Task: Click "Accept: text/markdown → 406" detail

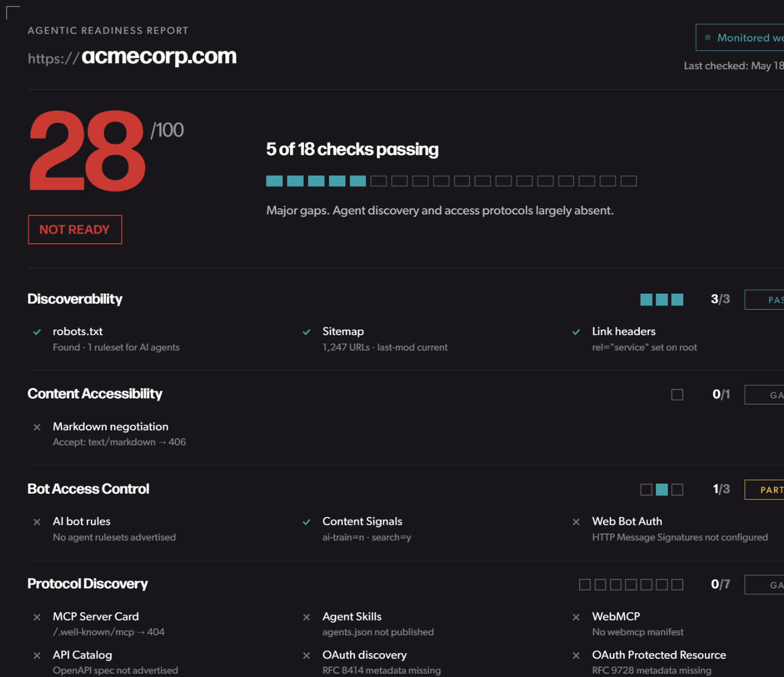Action: [119, 442]
